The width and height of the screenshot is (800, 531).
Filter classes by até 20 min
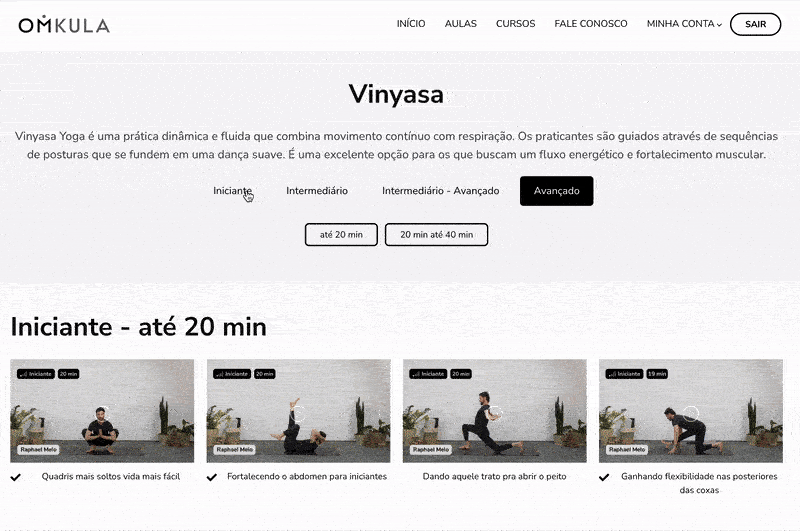point(341,235)
